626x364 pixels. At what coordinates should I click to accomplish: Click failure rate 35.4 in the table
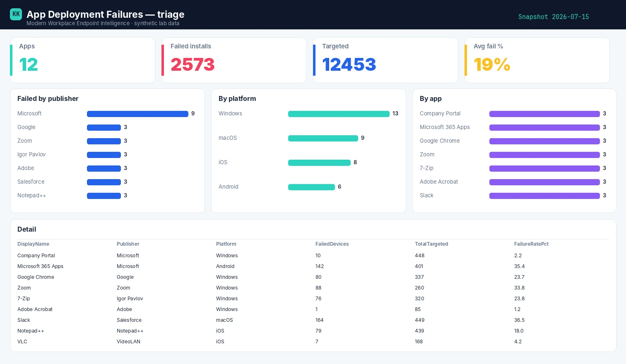pos(520,266)
